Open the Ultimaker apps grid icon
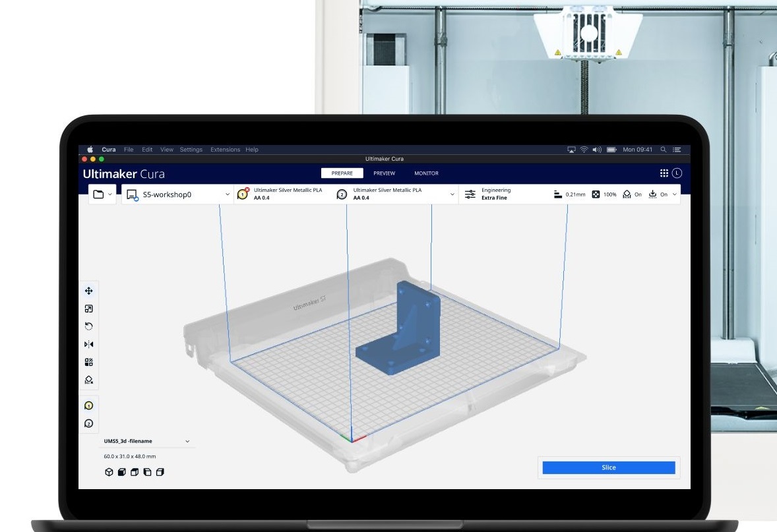The image size is (777, 532). (x=664, y=173)
